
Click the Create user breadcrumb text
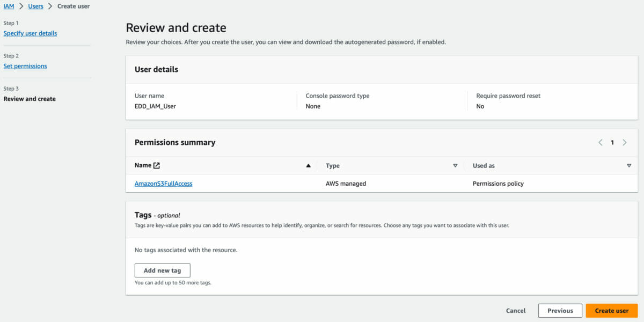click(74, 6)
